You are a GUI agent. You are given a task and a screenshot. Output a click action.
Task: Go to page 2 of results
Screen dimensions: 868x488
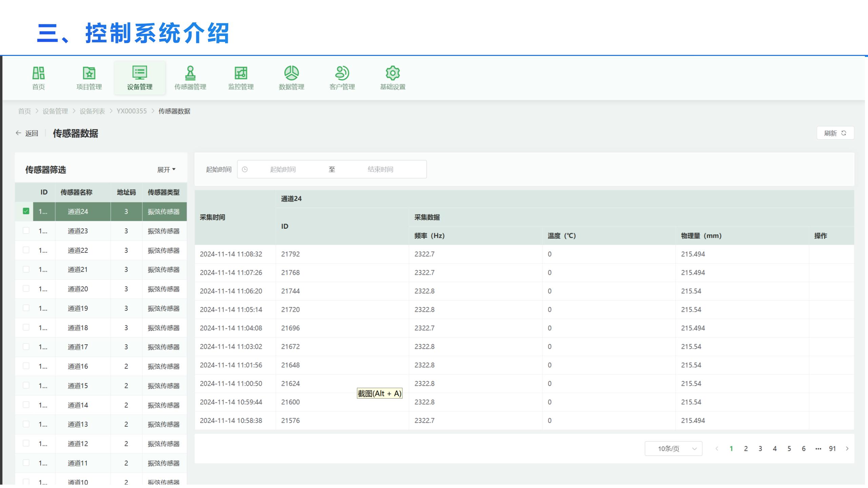click(746, 449)
